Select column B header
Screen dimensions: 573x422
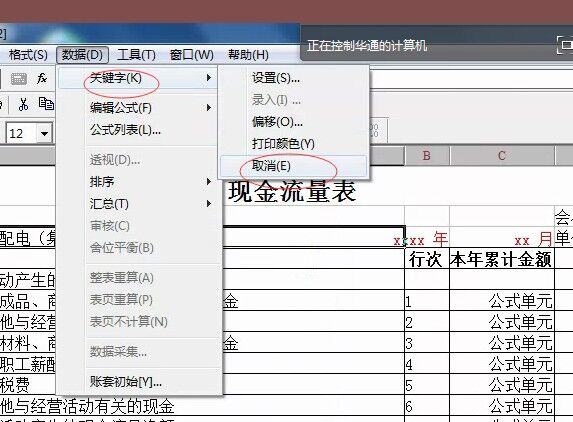coord(427,156)
